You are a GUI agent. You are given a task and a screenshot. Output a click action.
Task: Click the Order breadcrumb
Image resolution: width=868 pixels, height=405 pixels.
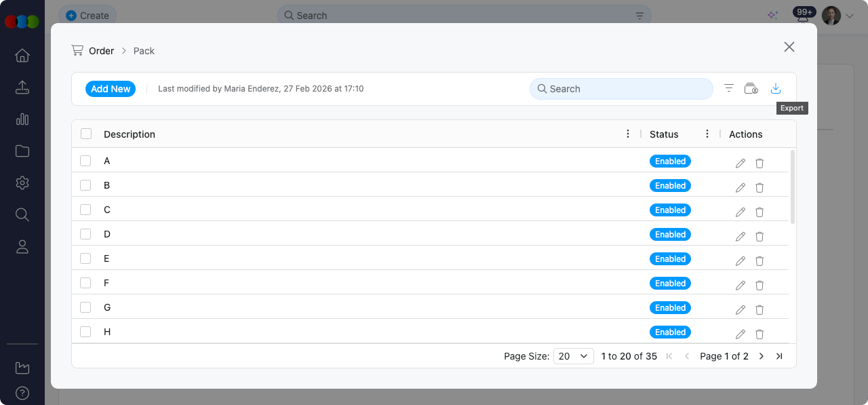point(101,51)
